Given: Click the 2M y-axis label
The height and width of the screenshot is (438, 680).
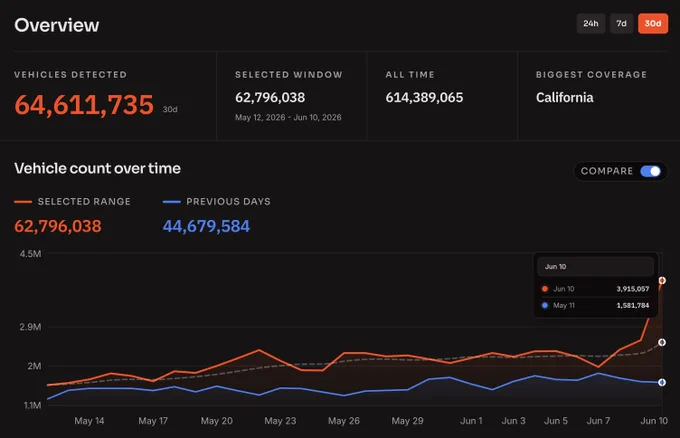Looking at the screenshot, I should [34, 366].
